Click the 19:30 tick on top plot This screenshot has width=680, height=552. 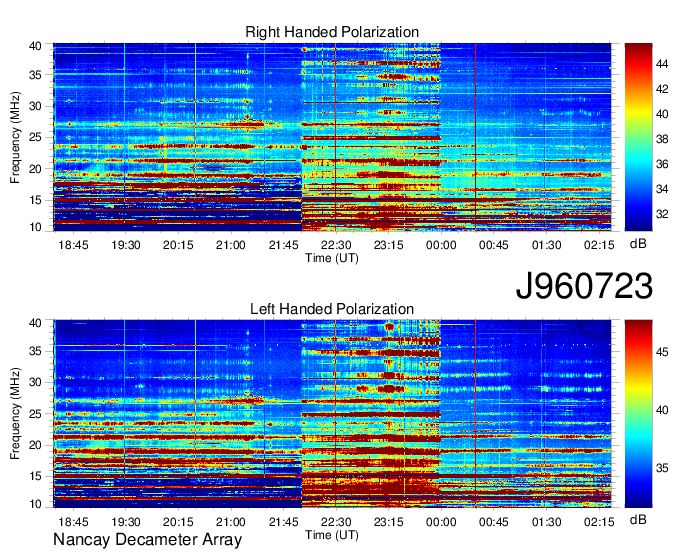(126, 245)
